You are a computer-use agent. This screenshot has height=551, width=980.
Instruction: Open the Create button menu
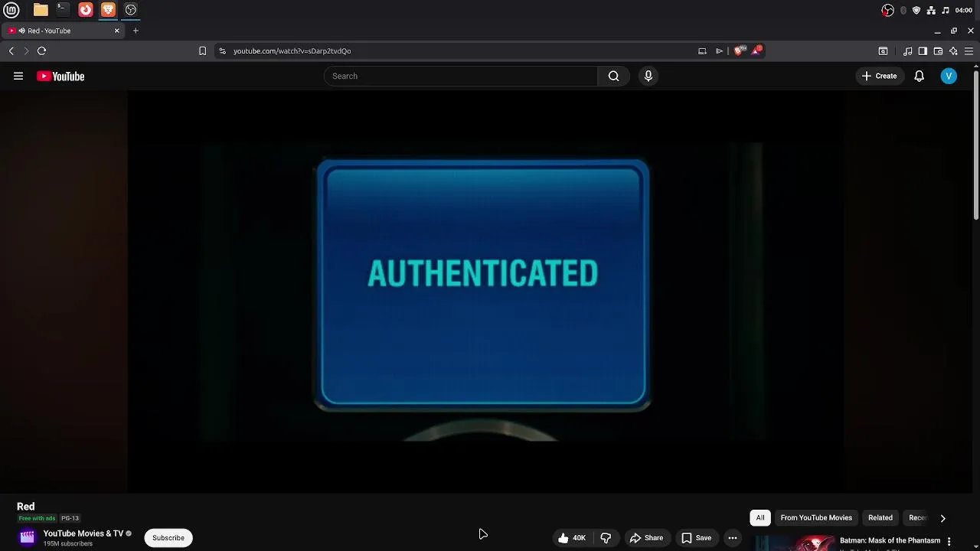click(x=879, y=76)
